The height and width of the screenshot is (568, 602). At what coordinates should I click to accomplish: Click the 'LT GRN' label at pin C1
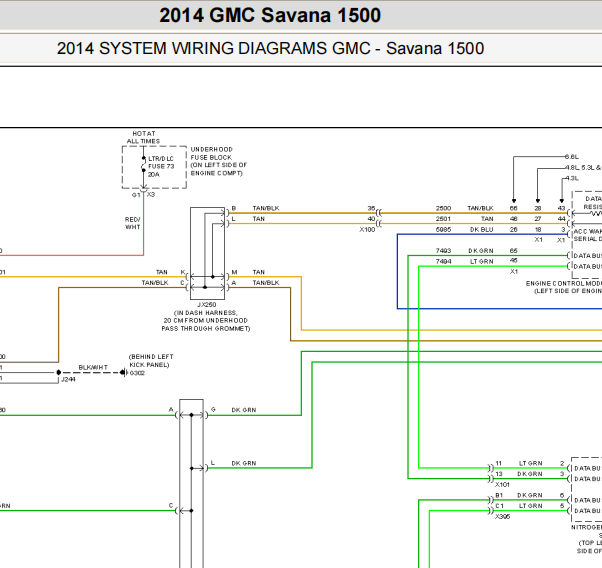[531, 506]
